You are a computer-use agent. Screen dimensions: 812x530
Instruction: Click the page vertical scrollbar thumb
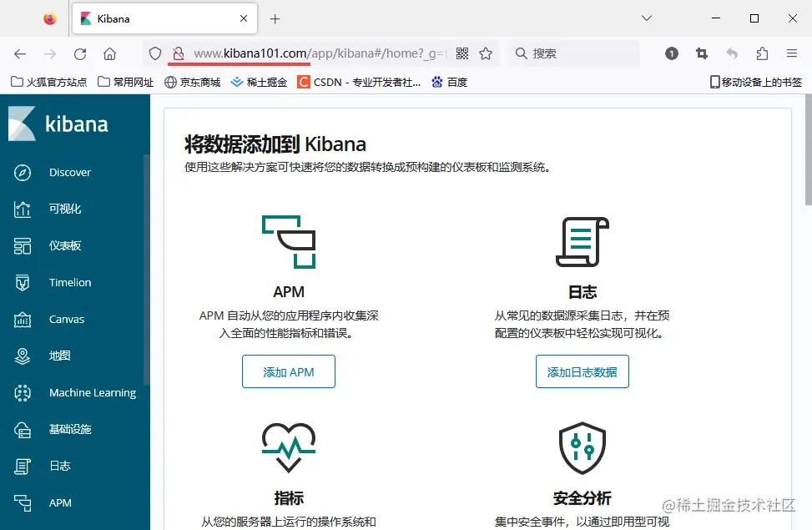tap(809, 150)
